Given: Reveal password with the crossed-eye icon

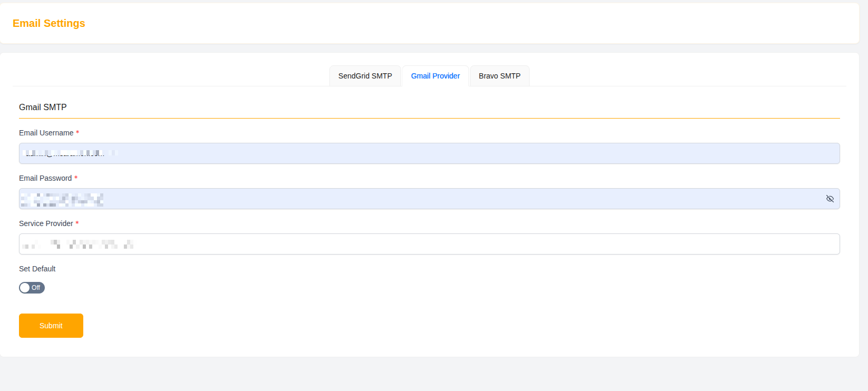Looking at the screenshot, I should 830,199.
